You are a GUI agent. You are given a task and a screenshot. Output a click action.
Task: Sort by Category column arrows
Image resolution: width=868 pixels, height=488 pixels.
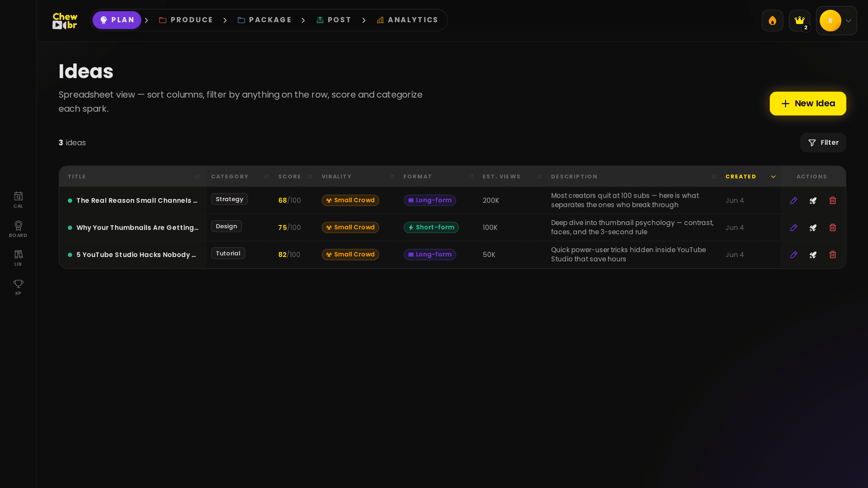pos(266,177)
